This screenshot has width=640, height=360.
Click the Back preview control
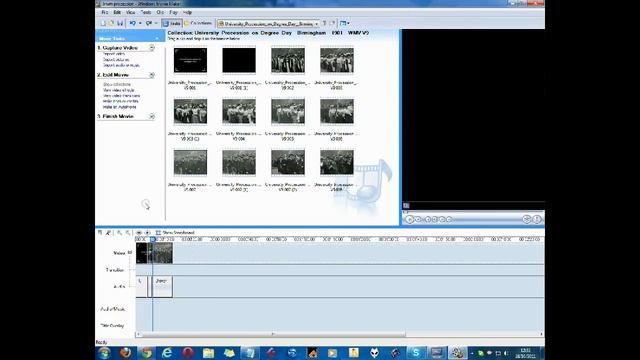428,220
